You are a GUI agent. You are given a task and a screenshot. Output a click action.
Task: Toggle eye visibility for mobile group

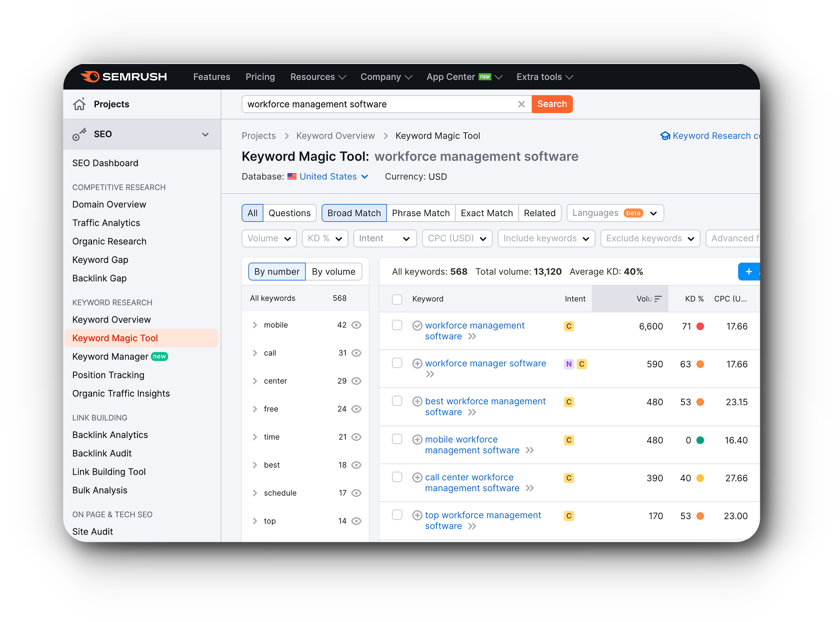coord(356,325)
